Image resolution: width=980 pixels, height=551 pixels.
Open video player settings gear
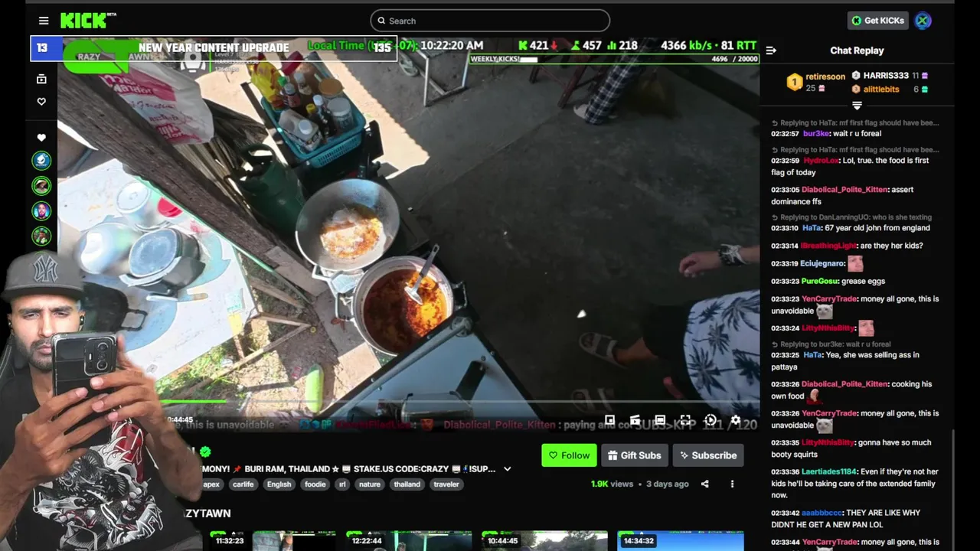coord(736,420)
